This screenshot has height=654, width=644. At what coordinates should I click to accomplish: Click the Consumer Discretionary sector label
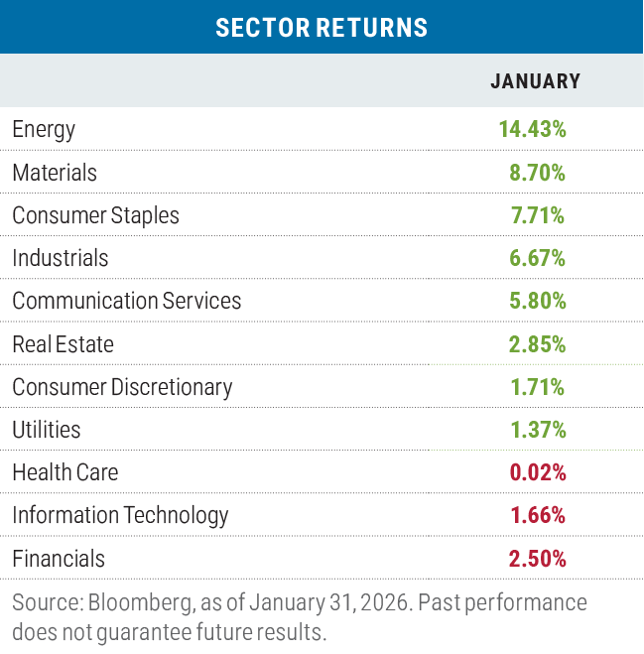coord(122,387)
